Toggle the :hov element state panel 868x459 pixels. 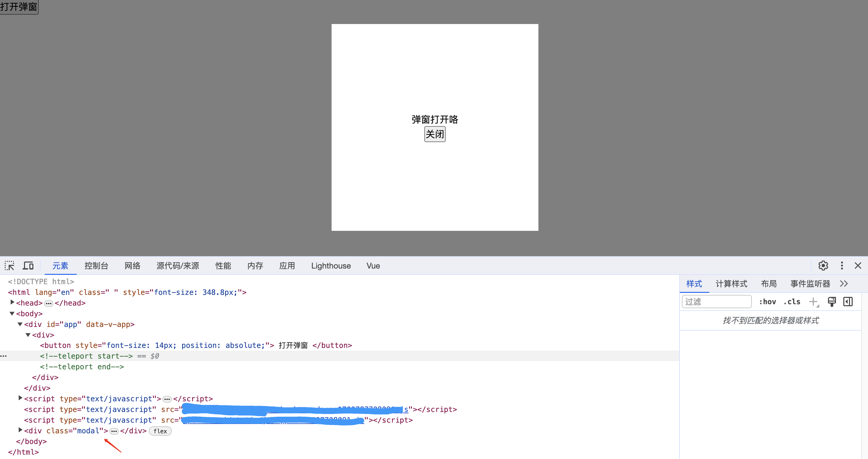pos(767,302)
